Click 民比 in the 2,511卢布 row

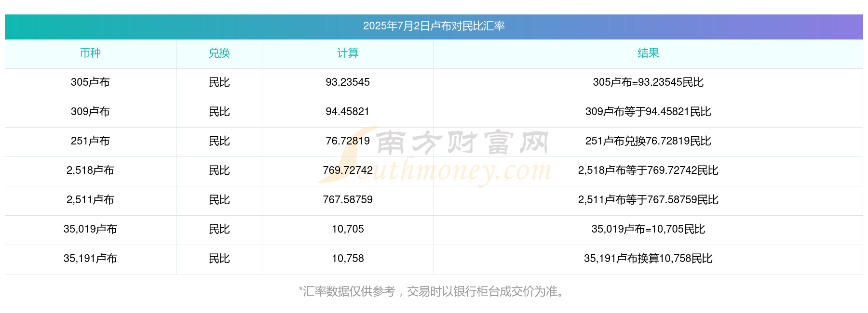[x=219, y=200]
